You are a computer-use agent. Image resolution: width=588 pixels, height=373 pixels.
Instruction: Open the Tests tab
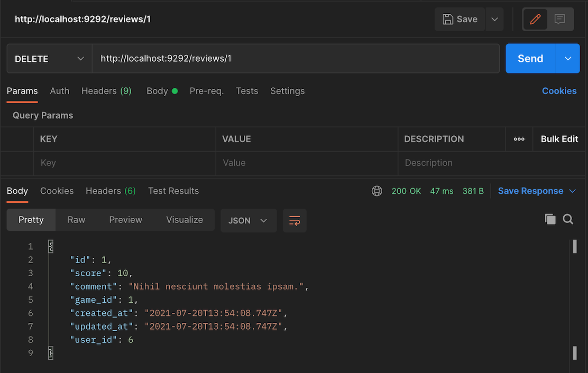point(247,91)
